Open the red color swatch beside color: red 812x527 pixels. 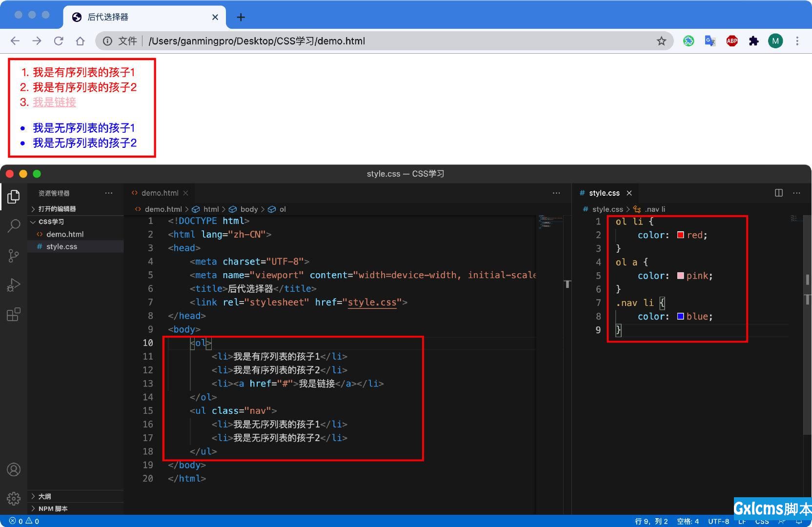pos(680,235)
